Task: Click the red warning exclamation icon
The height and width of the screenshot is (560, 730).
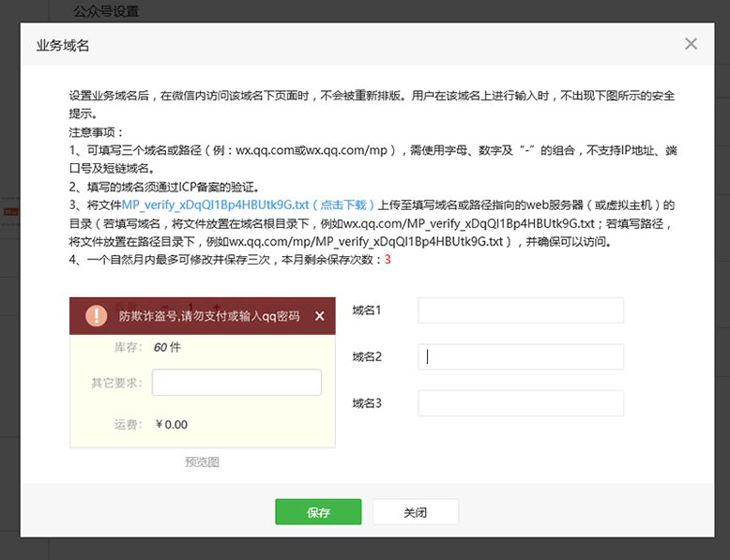Action: click(x=96, y=316)
